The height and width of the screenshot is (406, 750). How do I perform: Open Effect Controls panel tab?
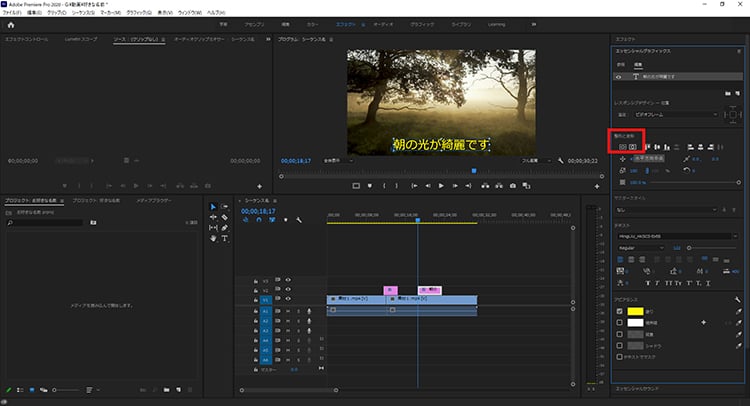click(x=26, y=39)
